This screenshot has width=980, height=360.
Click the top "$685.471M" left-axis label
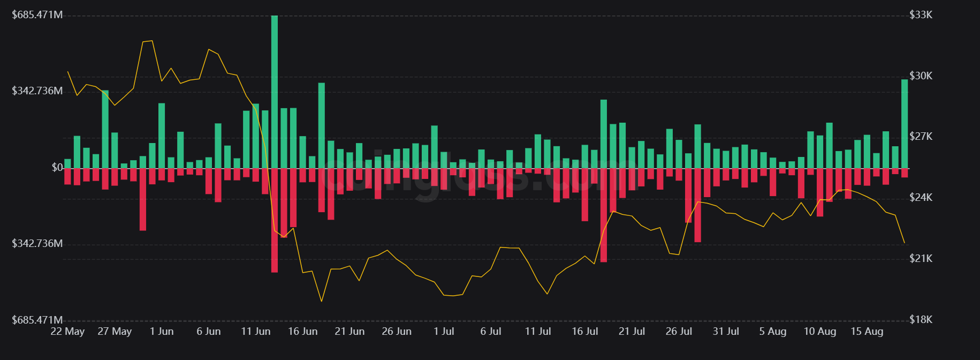tap(37, 15)
